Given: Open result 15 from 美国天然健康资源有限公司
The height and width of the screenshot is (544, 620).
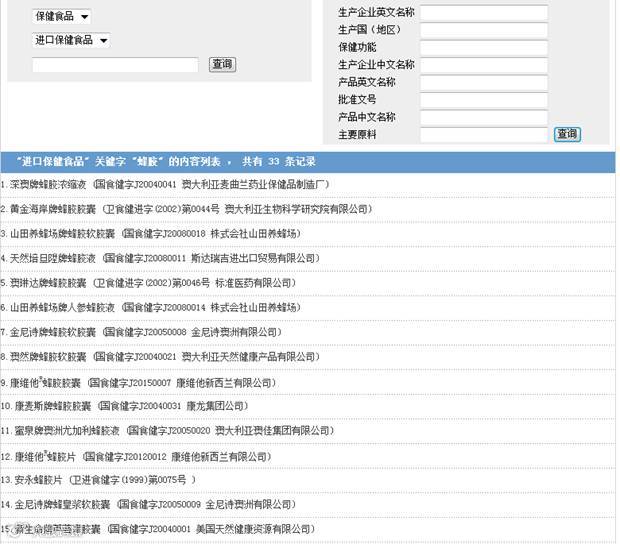Looking at the screenshot, I should click(x=158, y=529).
